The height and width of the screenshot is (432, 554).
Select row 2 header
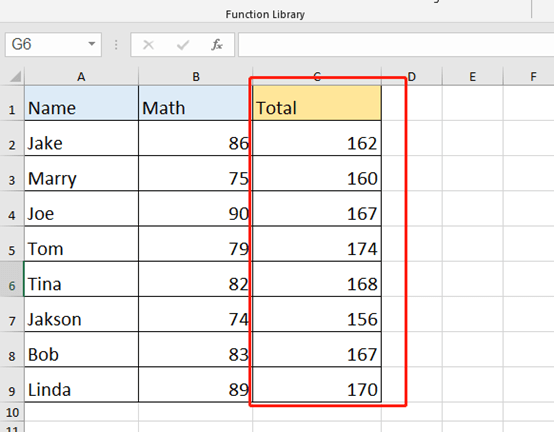click(x=12, y=138)
